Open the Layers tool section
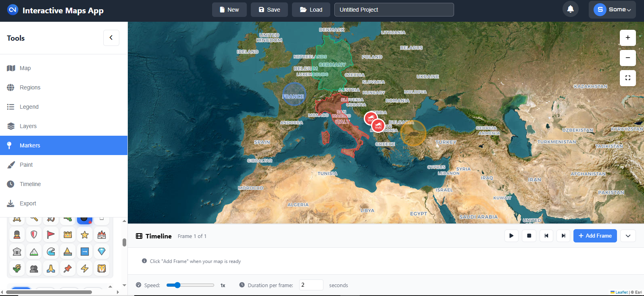Screen dimensions: 644x296 pyautogui.click(x=28, y=126)
